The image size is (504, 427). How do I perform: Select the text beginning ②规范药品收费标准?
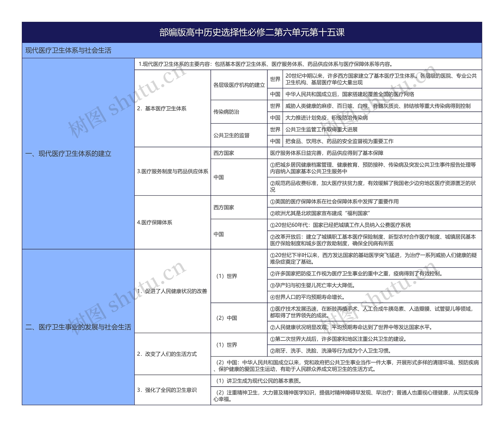[373, 186]
